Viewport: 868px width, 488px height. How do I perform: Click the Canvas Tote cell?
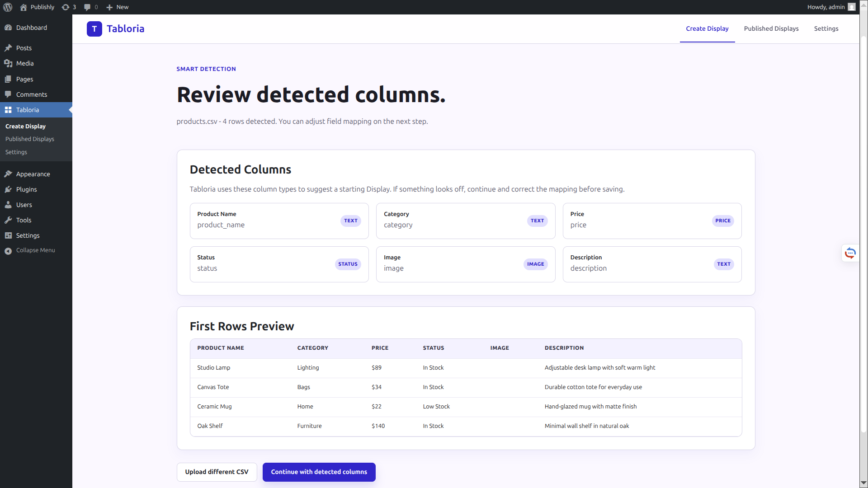point(213,387)
